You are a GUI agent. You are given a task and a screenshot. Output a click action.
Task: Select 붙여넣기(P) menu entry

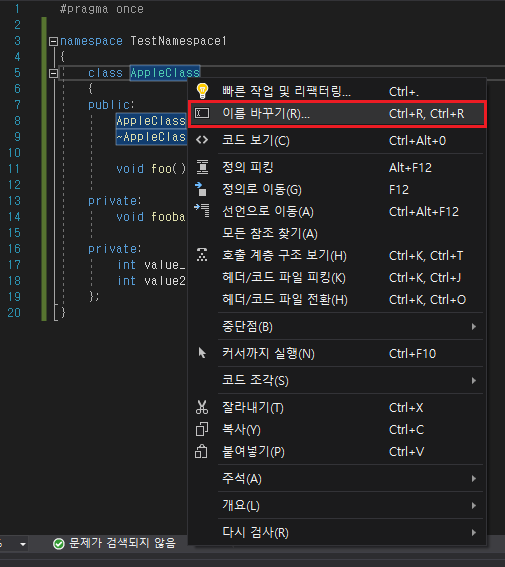[337, 452]
